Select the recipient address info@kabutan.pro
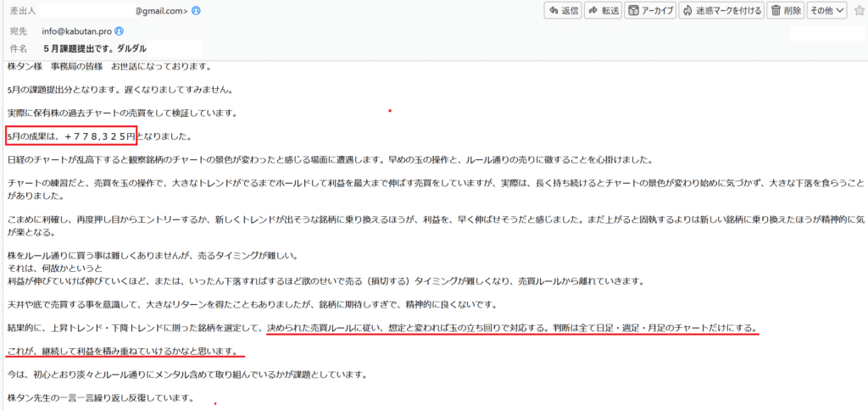This screenshot has width=868, height=410. point(77,31)
